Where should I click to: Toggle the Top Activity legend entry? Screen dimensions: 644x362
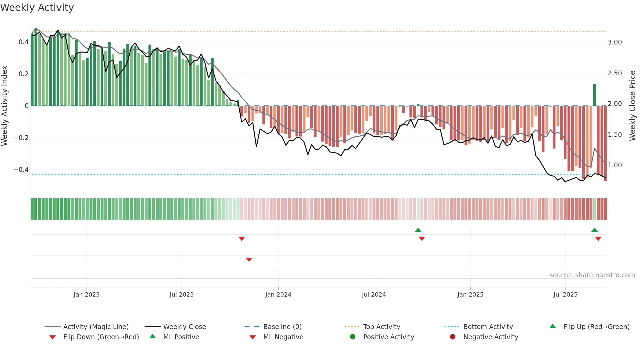tap(372, 327)
